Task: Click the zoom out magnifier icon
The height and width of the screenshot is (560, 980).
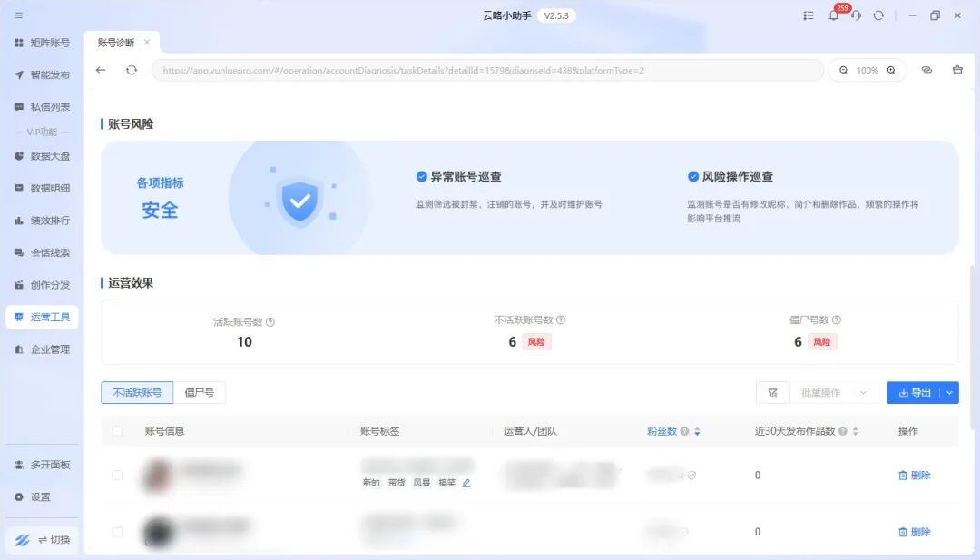Action: pos(843,70)
